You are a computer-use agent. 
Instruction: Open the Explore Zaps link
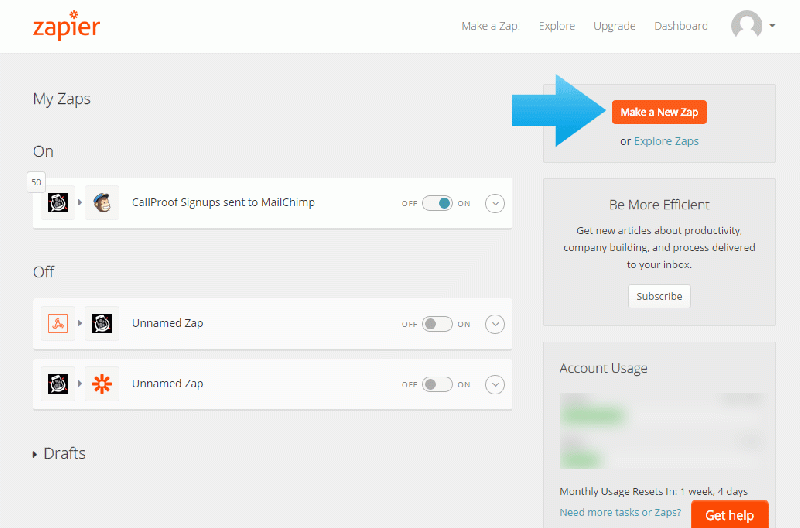(x=666, y=141)
